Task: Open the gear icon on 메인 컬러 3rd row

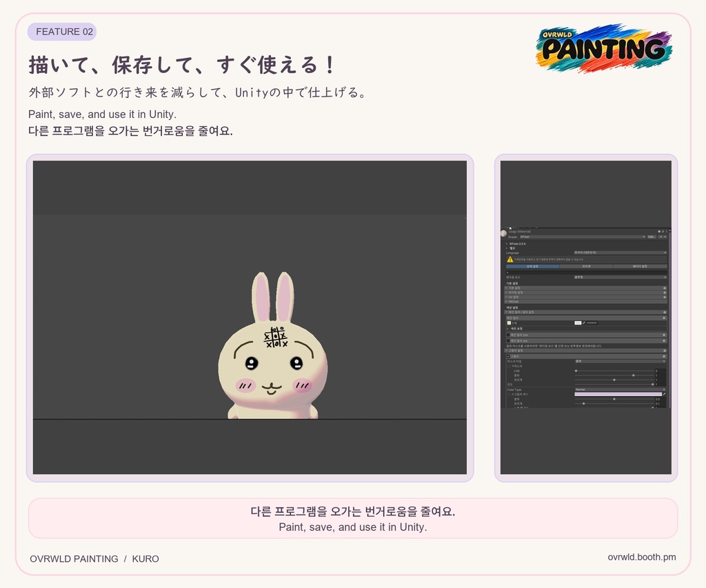Action: tap(664, 341)
